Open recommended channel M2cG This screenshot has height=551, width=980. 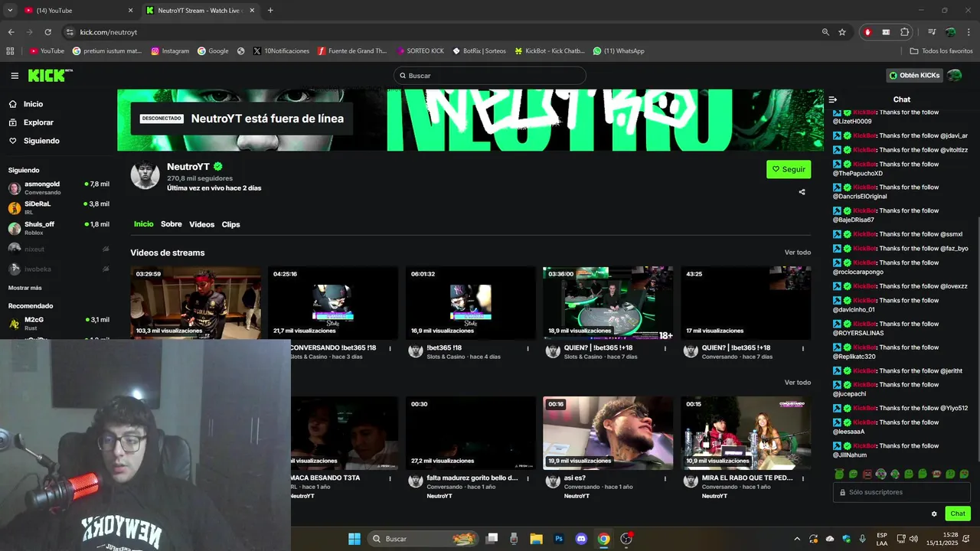(x=59, y=323)
